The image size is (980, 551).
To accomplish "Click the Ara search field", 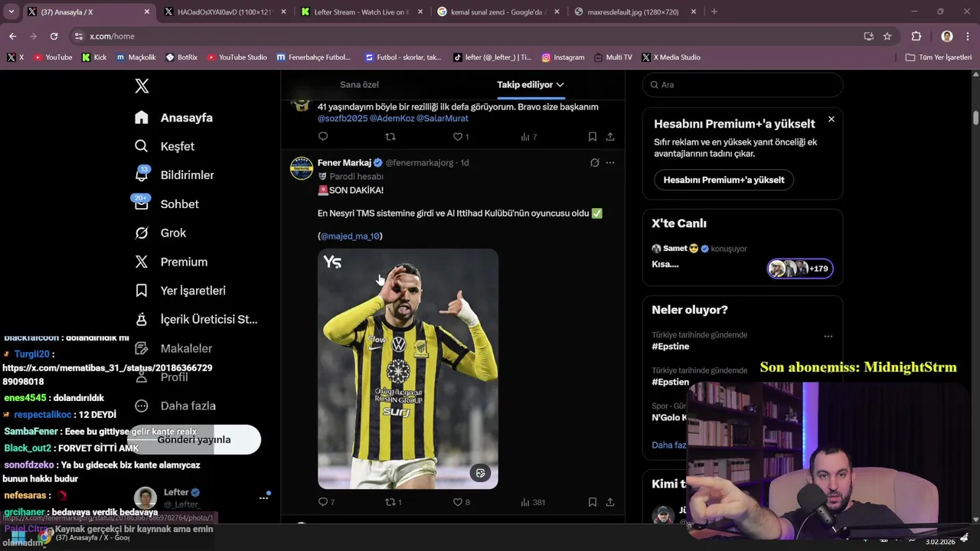I will (743, 85).
